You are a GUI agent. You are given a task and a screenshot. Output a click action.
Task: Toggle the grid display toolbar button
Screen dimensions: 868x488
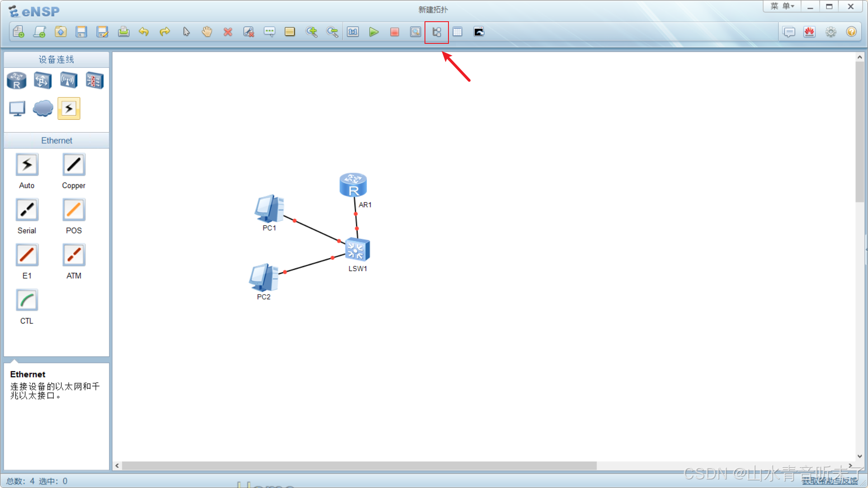457,32
